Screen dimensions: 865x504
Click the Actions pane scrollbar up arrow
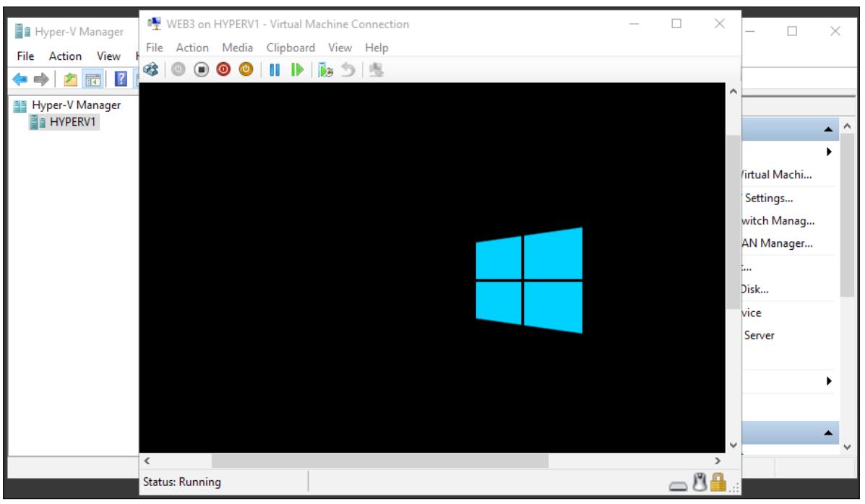pyautogui.click(x=848, y=126)
